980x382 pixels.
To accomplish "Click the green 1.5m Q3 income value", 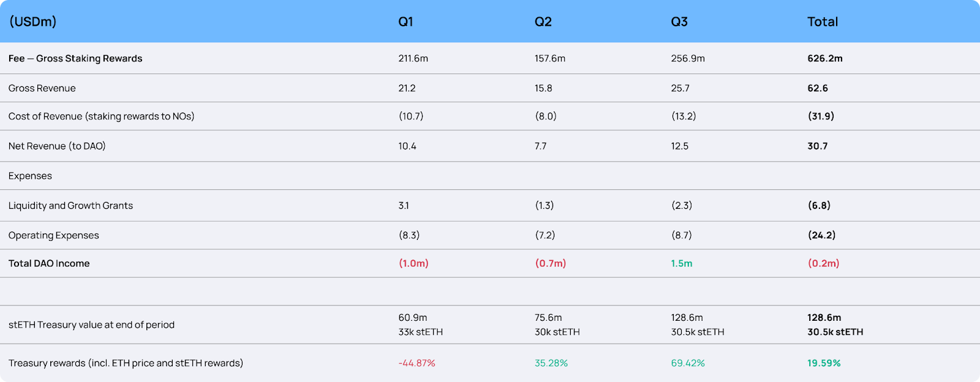I will (x=682, y=264).
